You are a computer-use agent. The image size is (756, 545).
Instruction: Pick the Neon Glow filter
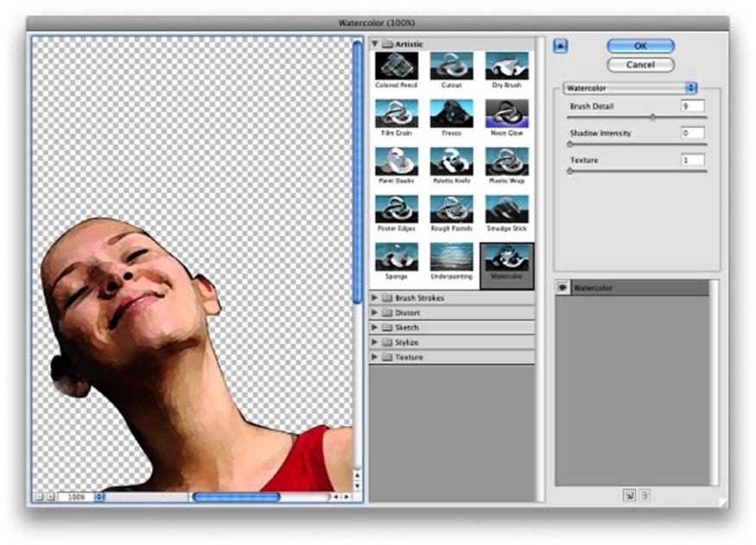coord(506,114)
